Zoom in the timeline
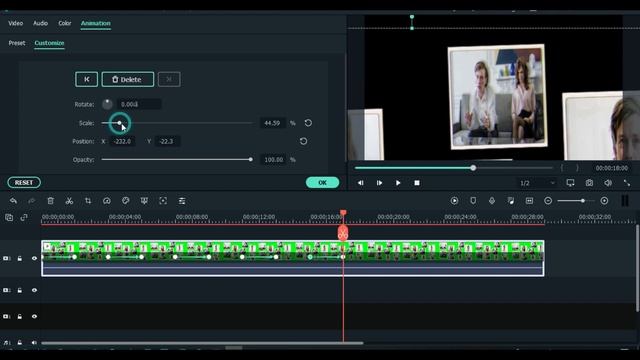The height and width of the screenshot is (360, 640). 604,201
